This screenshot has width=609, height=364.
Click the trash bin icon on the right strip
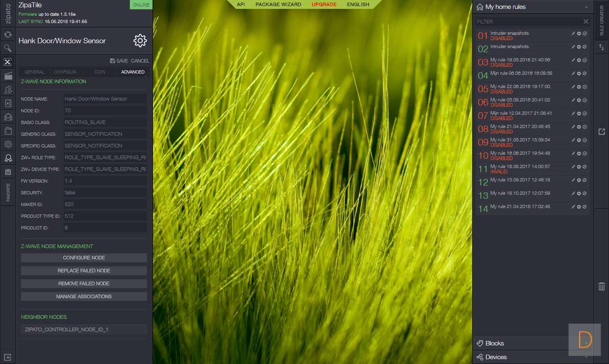(x=602, y=286)
